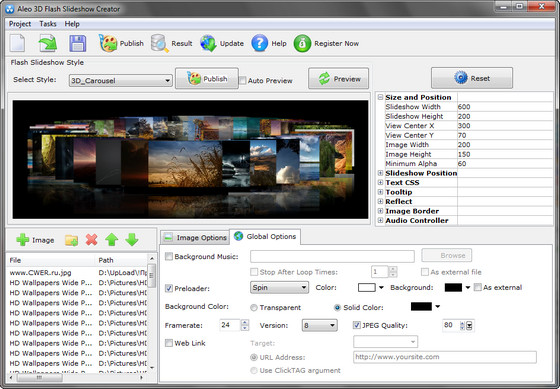Screen dimensions: 560x389
Task: Save project with floppy disk icon
Action: coord(78,43)
